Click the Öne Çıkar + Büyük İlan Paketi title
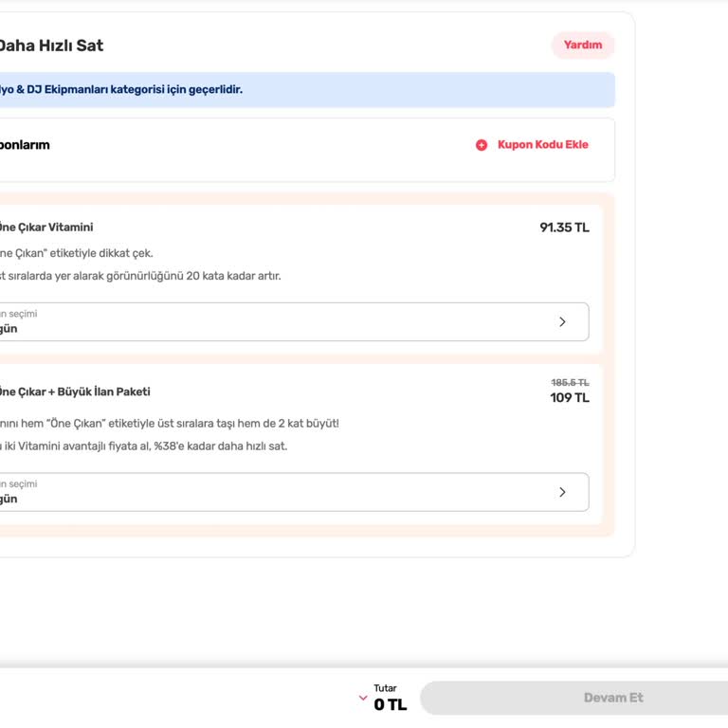Image resolution: width=728 pixels, height=728 pixels. tap(75, 391)
